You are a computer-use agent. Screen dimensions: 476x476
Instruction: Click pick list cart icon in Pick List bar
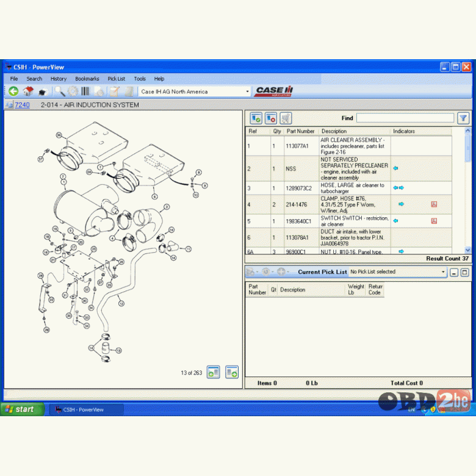pyautogui.click(x=250, y=272)
